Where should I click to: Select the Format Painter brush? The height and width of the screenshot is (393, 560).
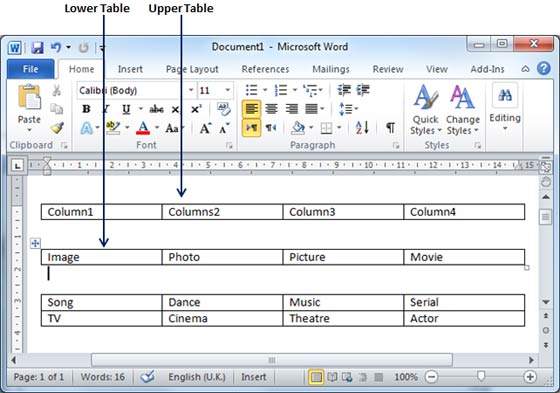click(57, 128)
